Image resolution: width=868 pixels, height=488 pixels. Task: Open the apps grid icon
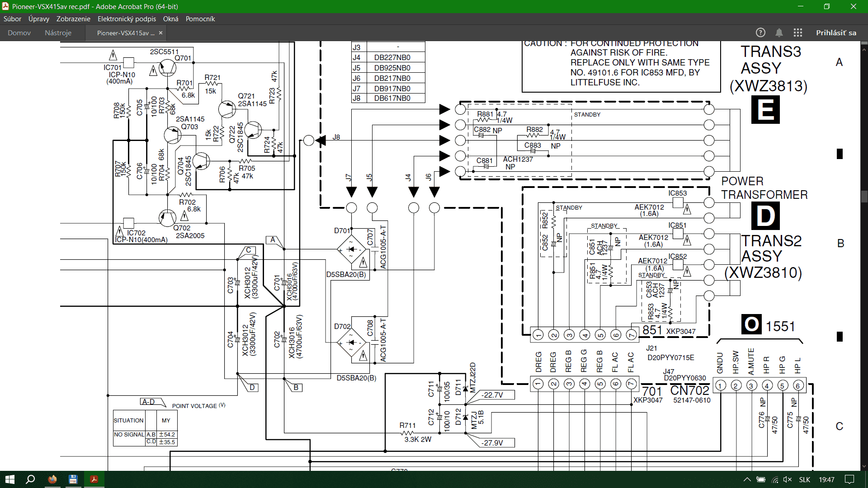point(797,33)
